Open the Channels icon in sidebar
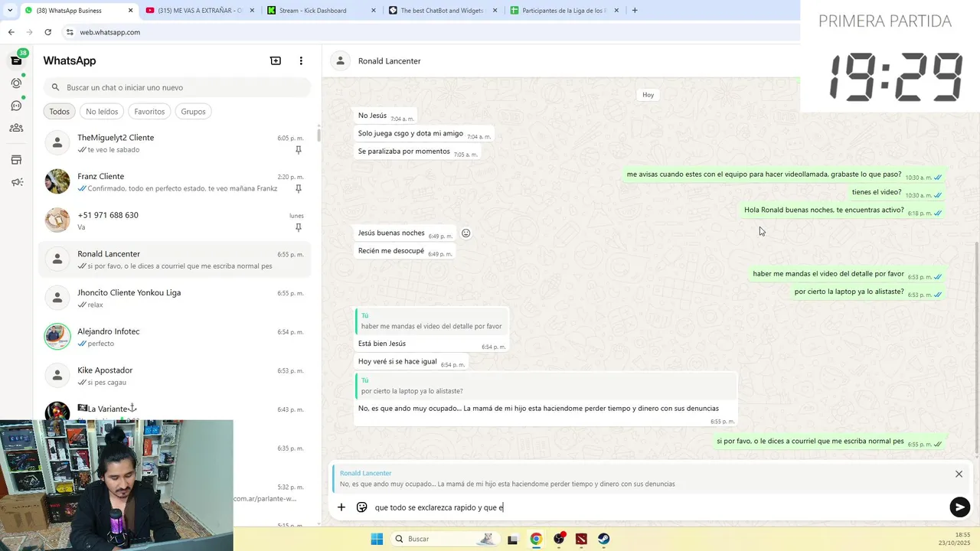Viewport: 980px width, 551px height. [x=16, y=106]
